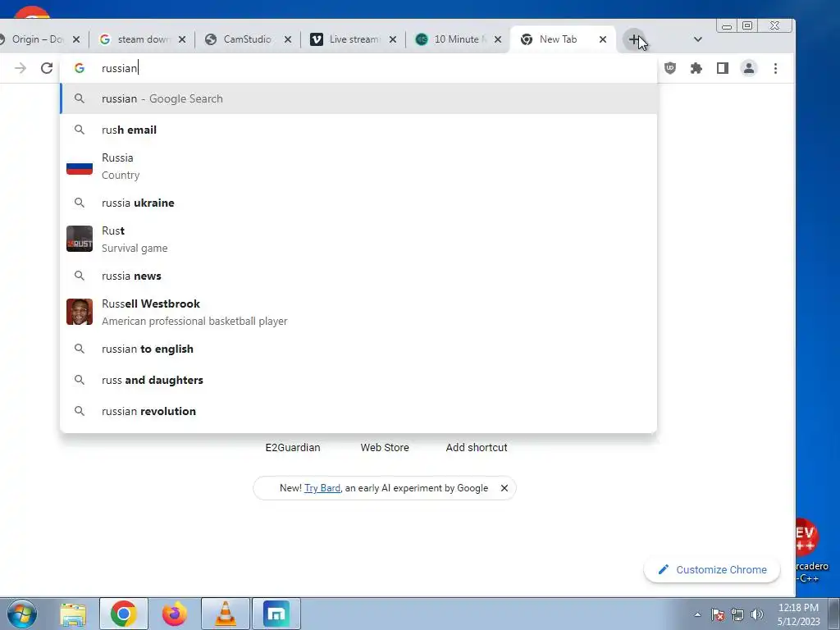Open the E2Guardian shortcut
This screenshot has width=840, height=630.
293,447
